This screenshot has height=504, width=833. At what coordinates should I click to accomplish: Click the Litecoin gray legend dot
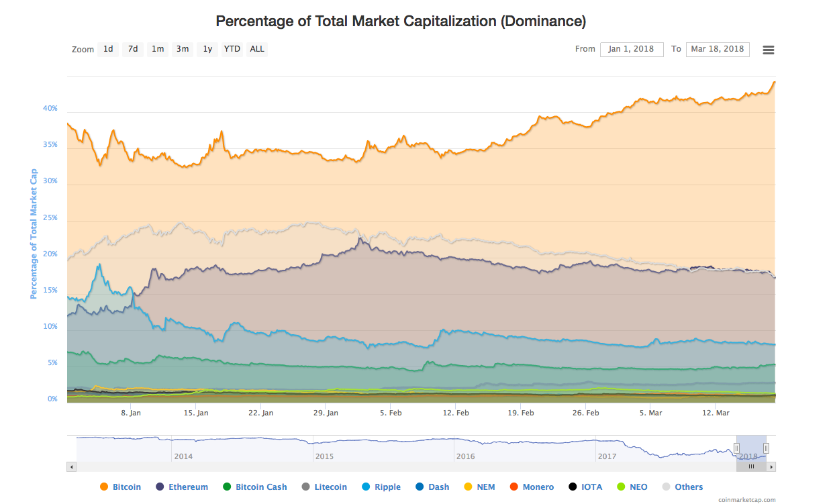(305, 487)
